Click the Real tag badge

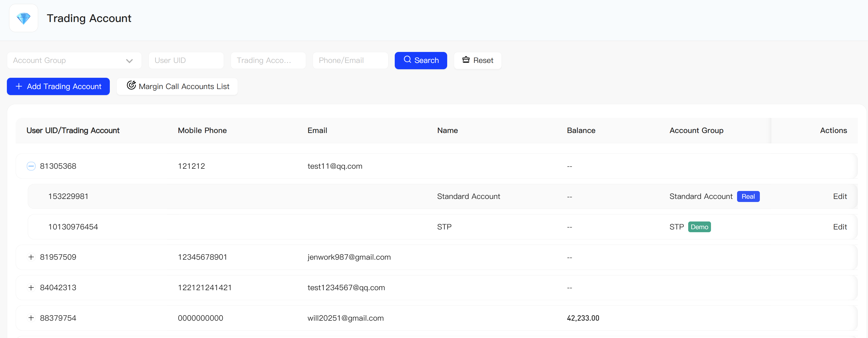pyautogui.click(x=748, y=196)
